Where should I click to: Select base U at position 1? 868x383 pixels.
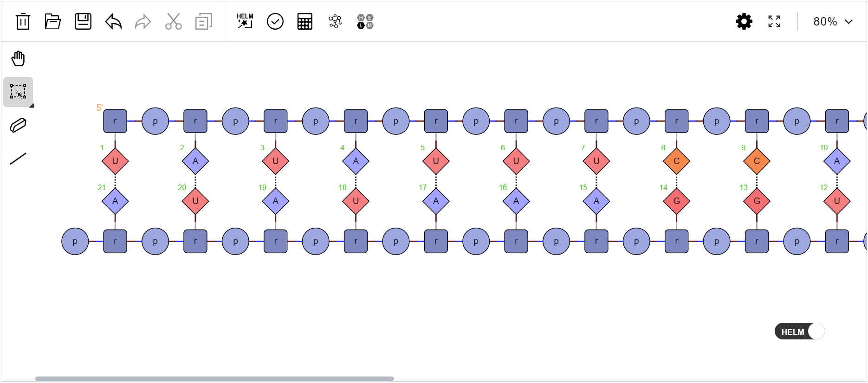tap(115, 161)
